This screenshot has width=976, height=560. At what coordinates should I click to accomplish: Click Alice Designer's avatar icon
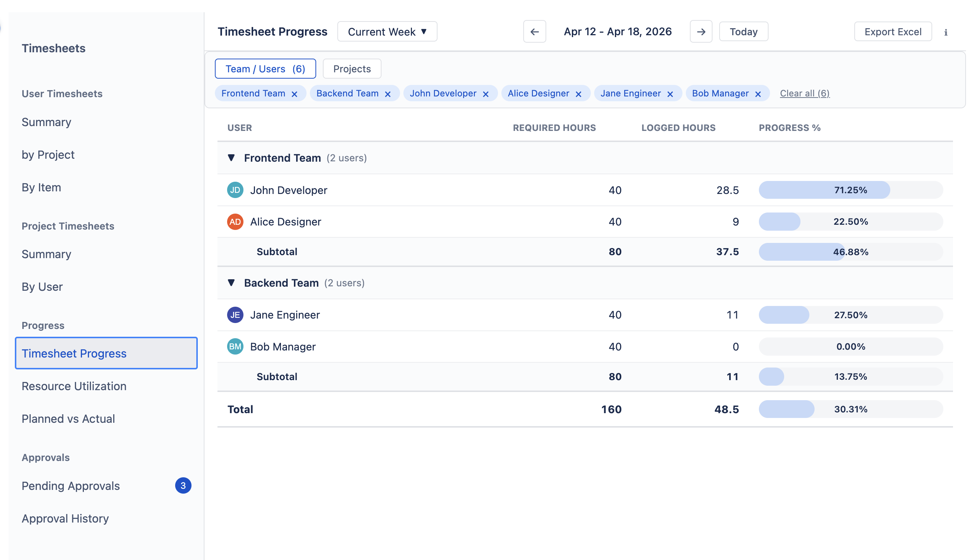tap(235, 221)
